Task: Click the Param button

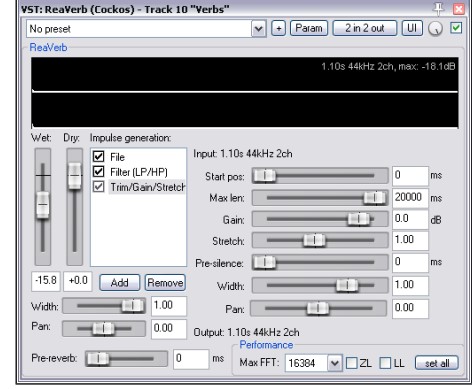Action: [309, 28]
